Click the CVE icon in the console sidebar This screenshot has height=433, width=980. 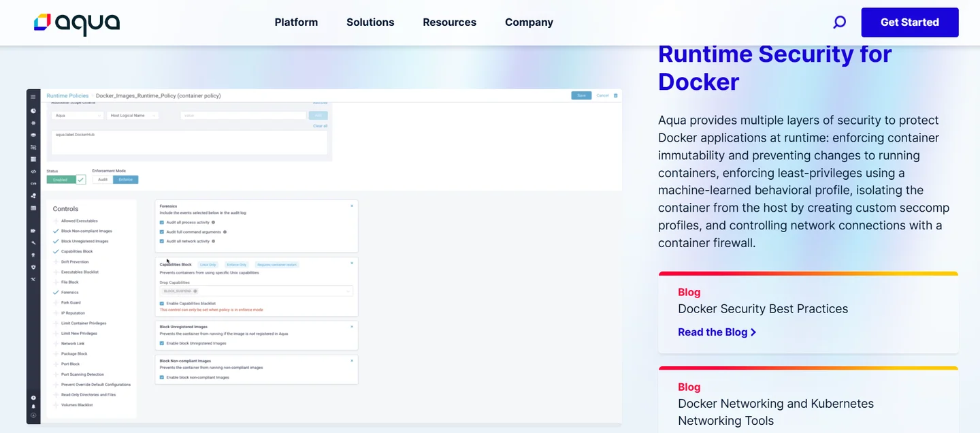click(33, 184)
